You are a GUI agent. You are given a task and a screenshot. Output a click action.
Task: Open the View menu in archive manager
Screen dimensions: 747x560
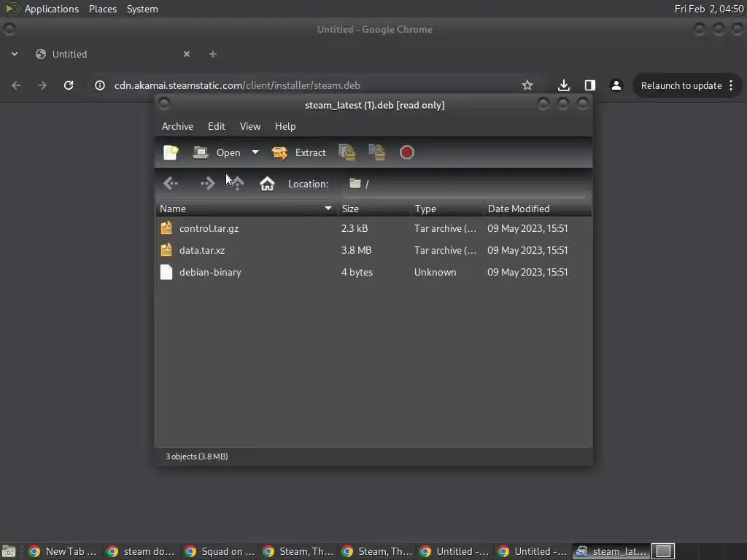[x=250, y=126]
